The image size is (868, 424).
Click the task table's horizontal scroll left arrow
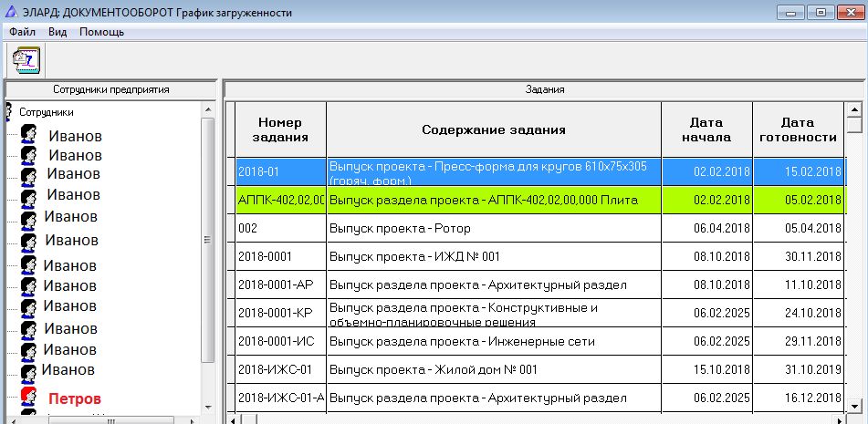coord(233,419)
